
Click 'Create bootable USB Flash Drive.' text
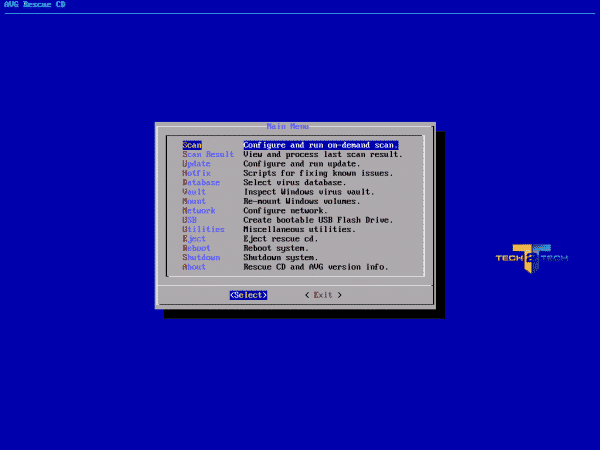tap(318, 220)
